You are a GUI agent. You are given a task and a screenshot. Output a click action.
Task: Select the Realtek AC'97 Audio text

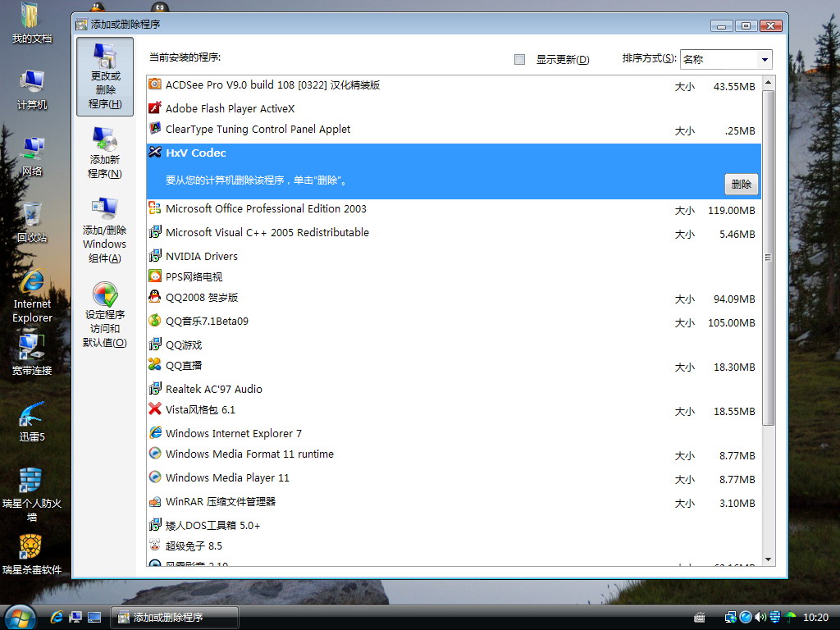(214, 390)
